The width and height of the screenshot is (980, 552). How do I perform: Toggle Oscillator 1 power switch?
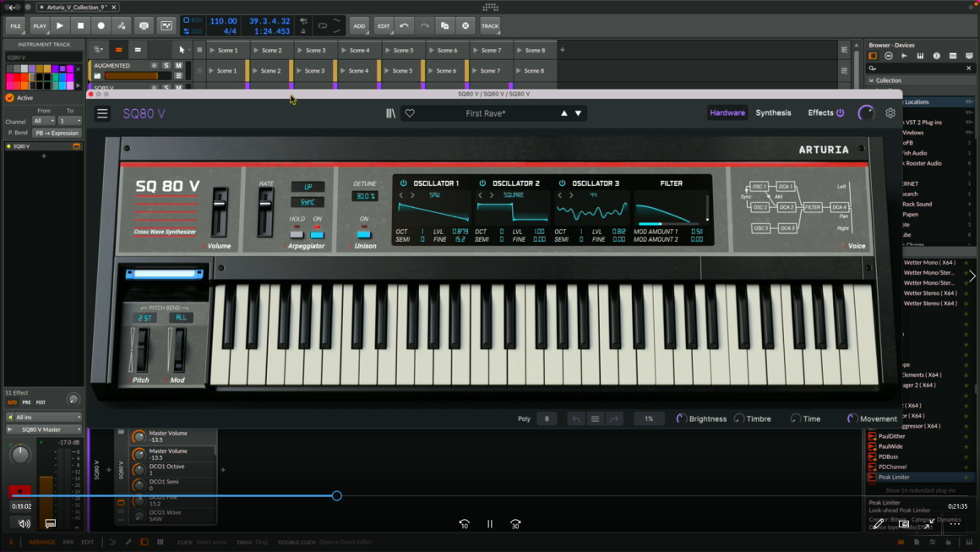click(x=403, y=183)
